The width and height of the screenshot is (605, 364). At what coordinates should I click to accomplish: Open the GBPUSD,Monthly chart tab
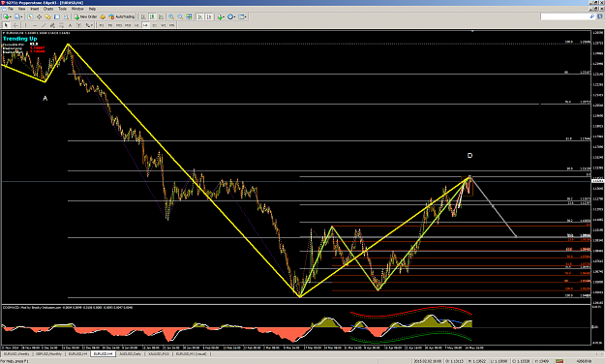tap(48, 353)
